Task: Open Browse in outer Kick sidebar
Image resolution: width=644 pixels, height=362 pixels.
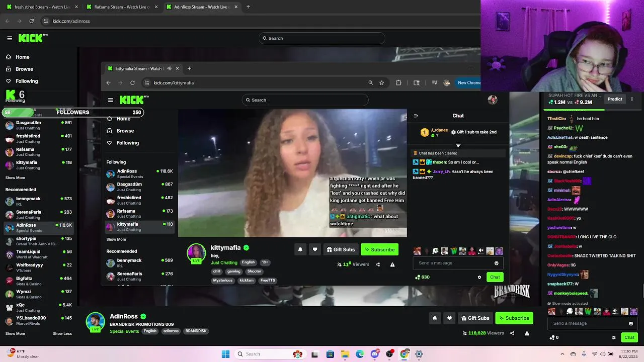Action: click(x=24, y=69)
